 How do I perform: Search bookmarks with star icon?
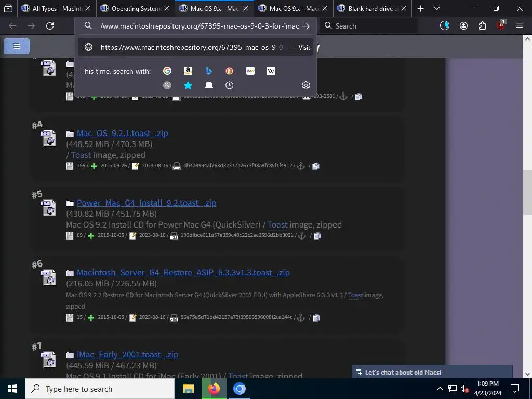[x=188, y=85]
